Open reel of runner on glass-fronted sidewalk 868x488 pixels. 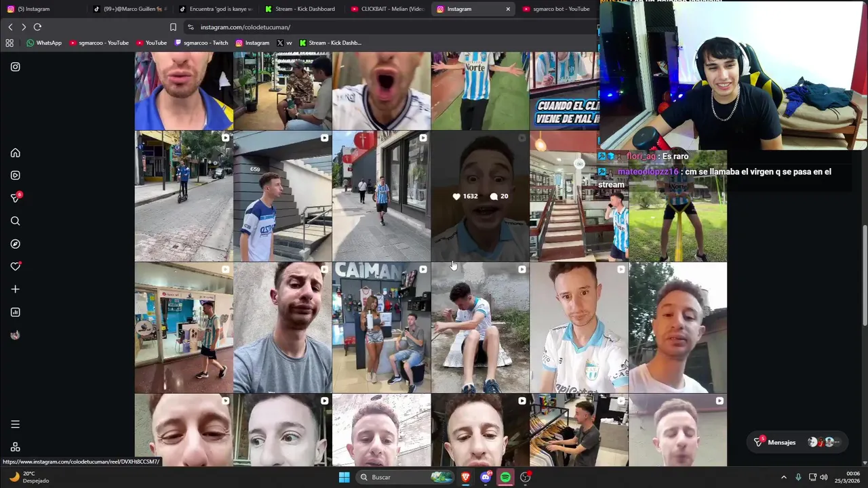tap(381, 196)
